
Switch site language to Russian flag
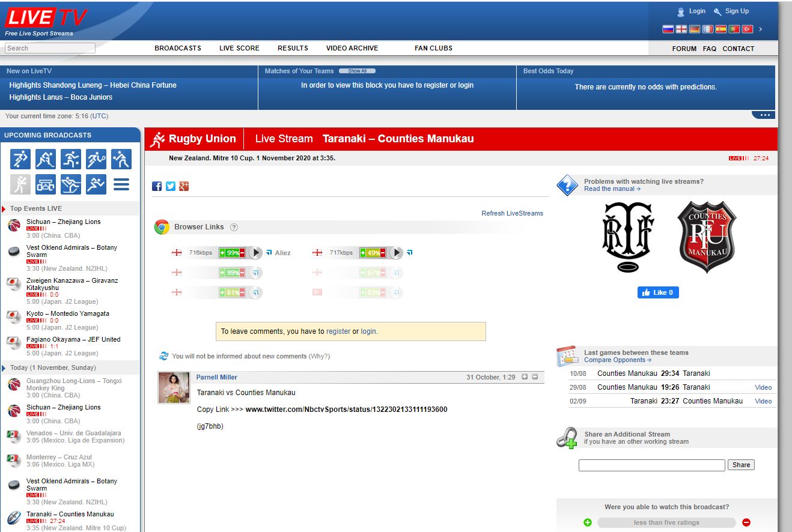pyautogui.click(x=668, y=29)
